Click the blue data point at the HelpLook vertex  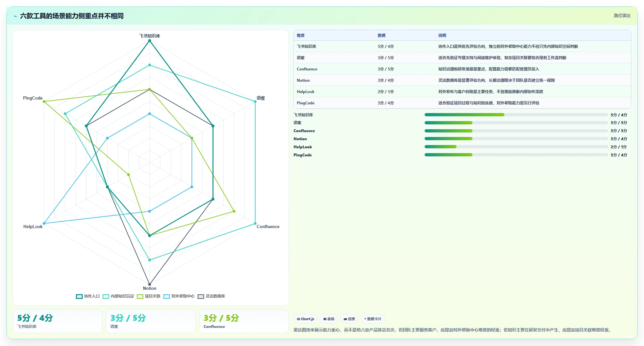point(44,223)
